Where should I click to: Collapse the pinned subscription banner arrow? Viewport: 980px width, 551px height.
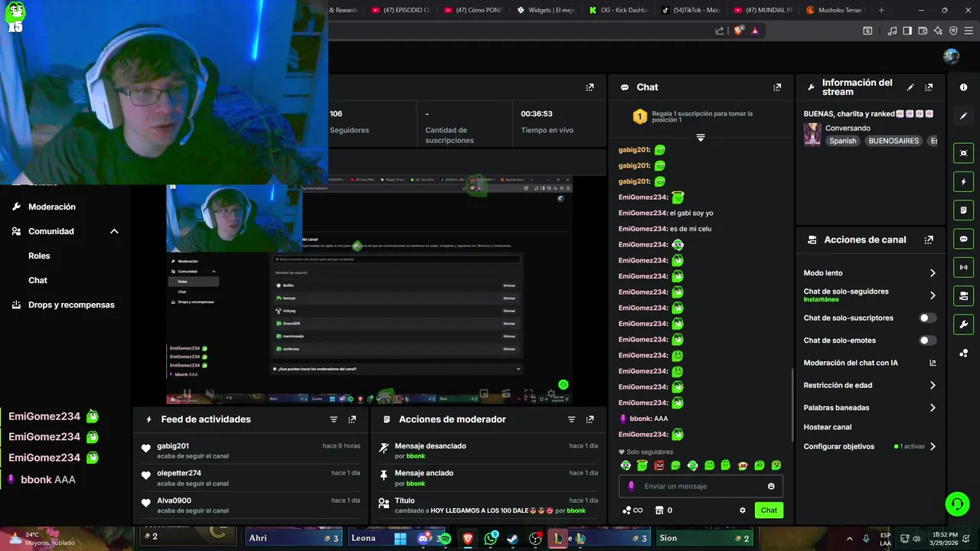point(701,138)
